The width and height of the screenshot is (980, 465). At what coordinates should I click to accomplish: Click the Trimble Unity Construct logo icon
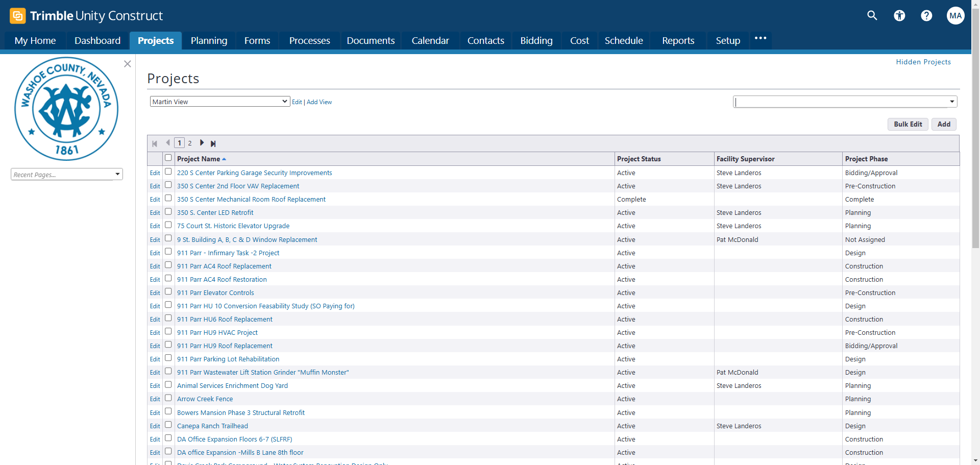pos(18,16)
